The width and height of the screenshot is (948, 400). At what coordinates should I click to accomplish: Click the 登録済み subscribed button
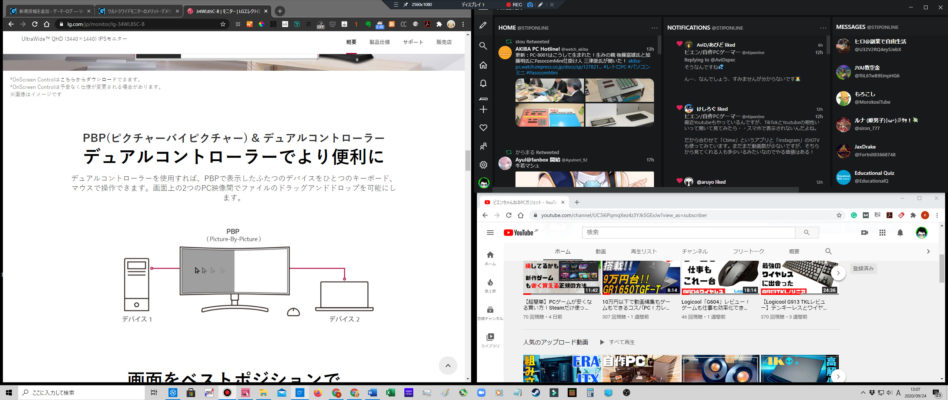[x=864, y=268]
